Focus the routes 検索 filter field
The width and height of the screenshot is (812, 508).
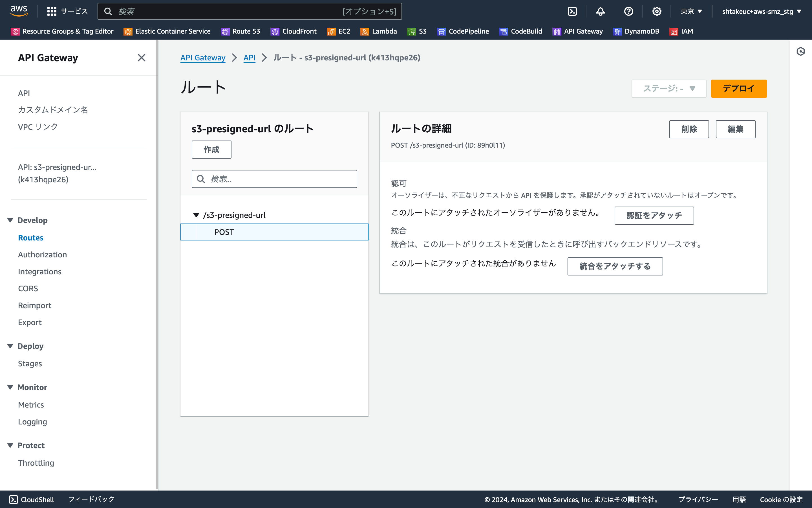(274, 179)
